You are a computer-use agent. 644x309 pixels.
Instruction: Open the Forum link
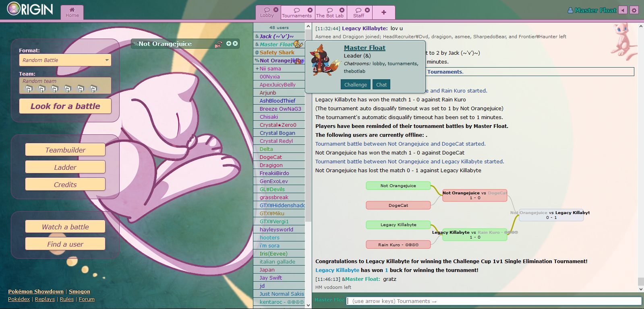tap(87, 299)
